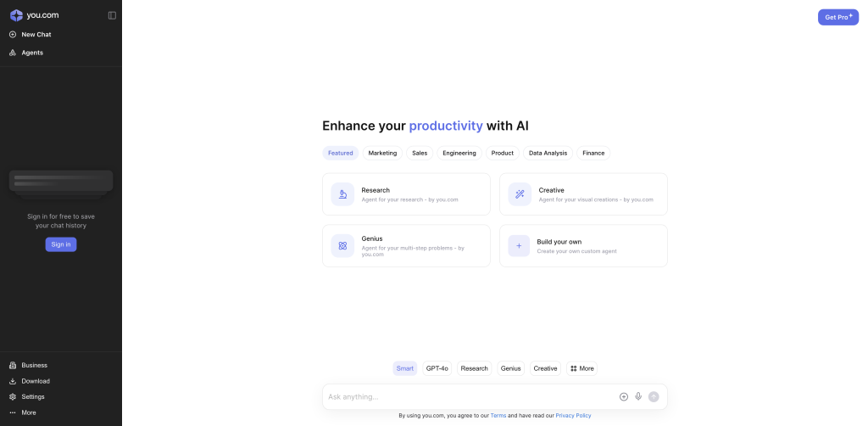
Task: Click the Genius atom icon
Action: pos(342,246)
